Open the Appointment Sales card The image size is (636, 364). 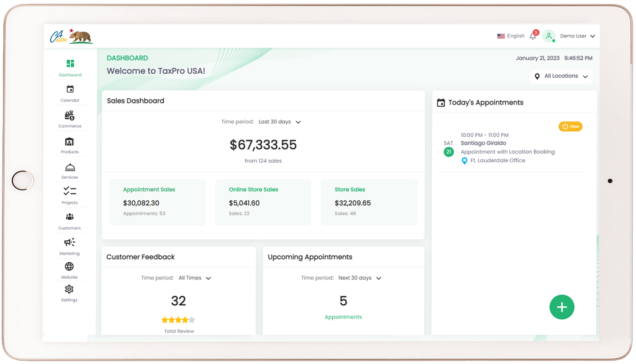point(157,202)
